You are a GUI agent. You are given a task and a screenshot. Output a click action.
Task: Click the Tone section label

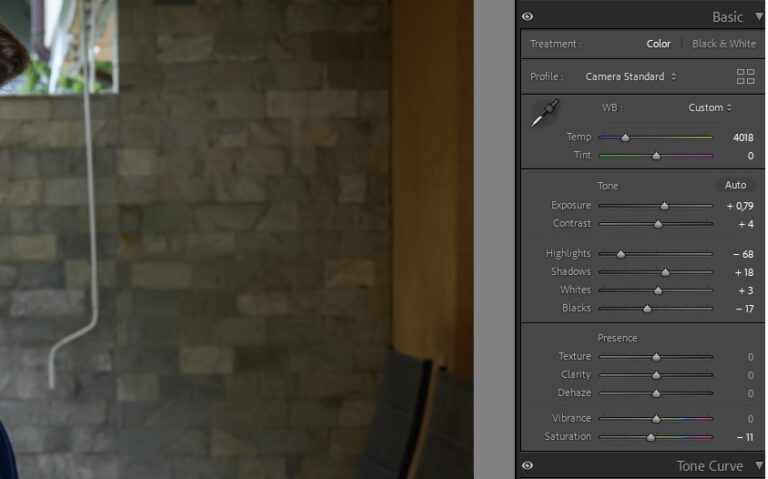point(607,186)
